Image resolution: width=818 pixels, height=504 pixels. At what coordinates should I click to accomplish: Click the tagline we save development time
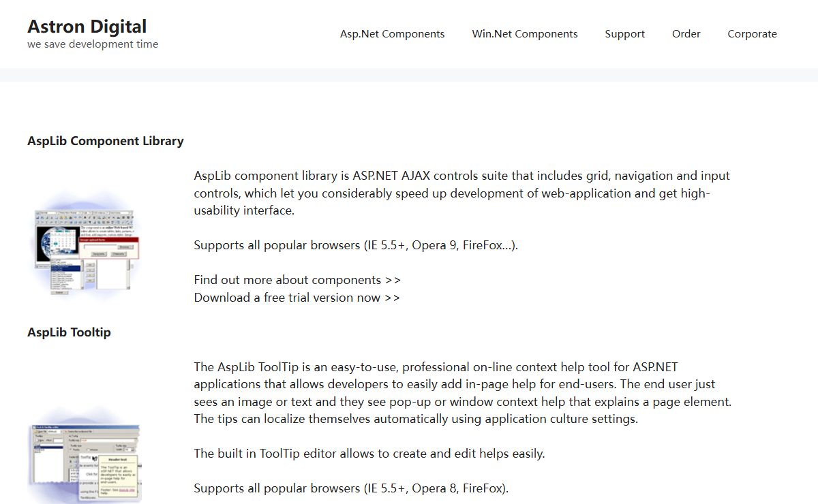[93, 44]
